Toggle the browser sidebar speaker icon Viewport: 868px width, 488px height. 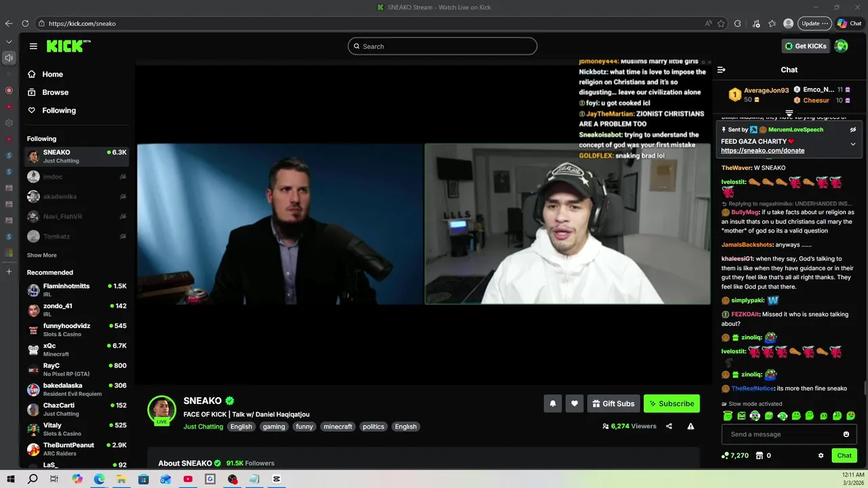[x=9, y=58]
